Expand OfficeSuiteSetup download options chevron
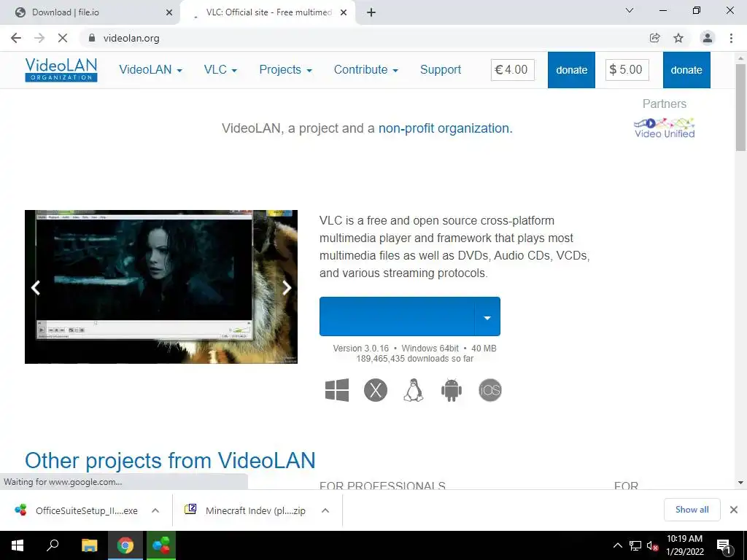The image size is (747, 560). (x=155, y=510)
